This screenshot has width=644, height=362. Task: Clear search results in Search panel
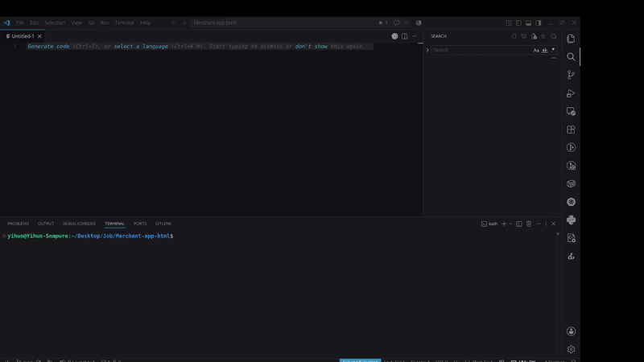(x=524, y=36)
